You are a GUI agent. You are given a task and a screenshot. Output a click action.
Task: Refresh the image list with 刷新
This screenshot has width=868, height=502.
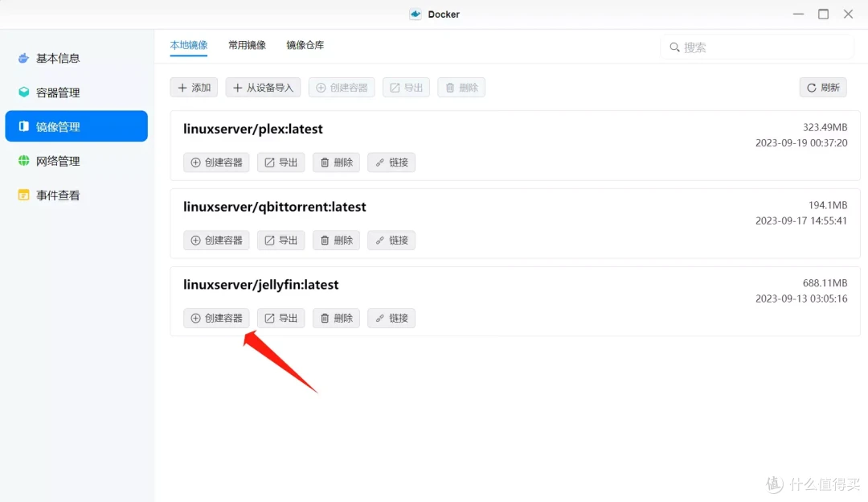(823, 88)
